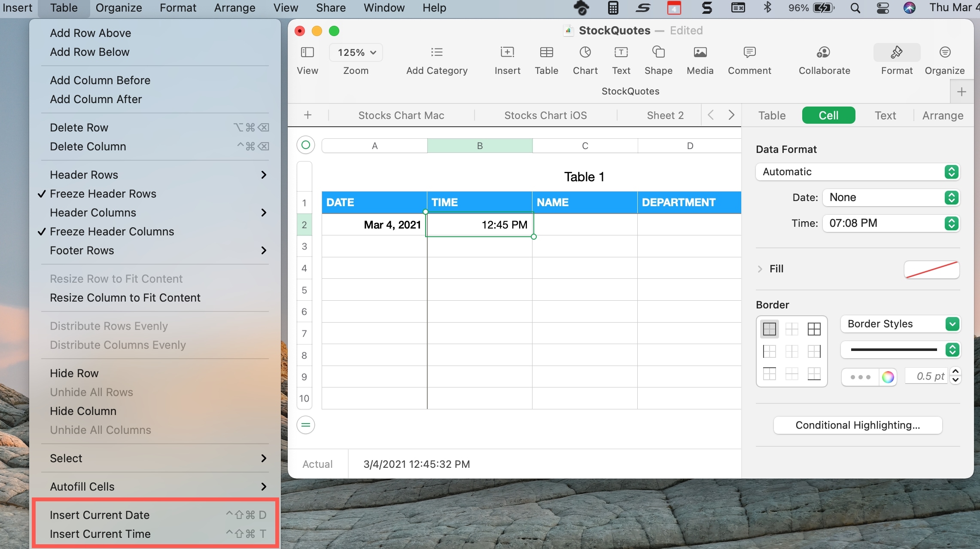This screenshot has width=980, height=549.
Task: Open the View sidebar toolbar icon
Action: (x=307, y=52)
